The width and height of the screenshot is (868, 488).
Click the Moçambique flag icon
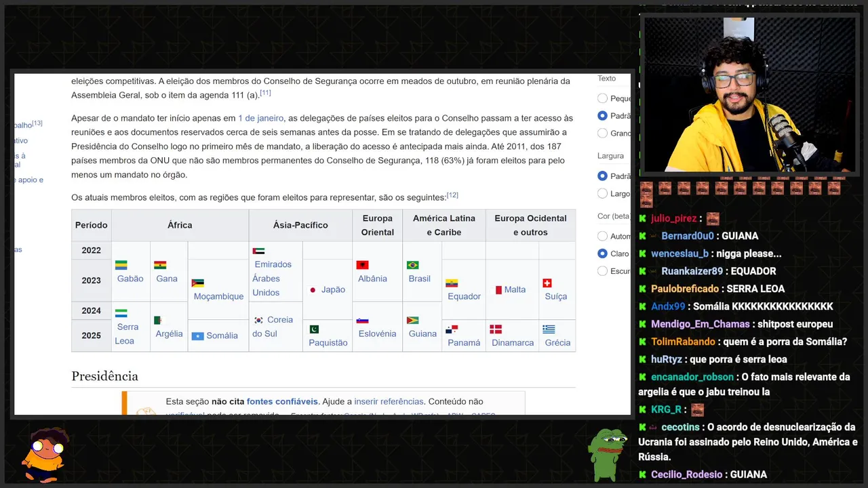pos(198,283)
